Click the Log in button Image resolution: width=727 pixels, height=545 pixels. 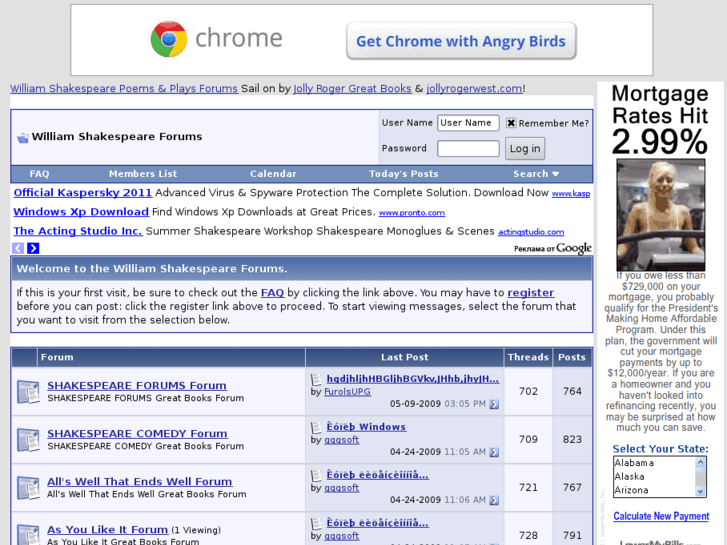point(525,149)
